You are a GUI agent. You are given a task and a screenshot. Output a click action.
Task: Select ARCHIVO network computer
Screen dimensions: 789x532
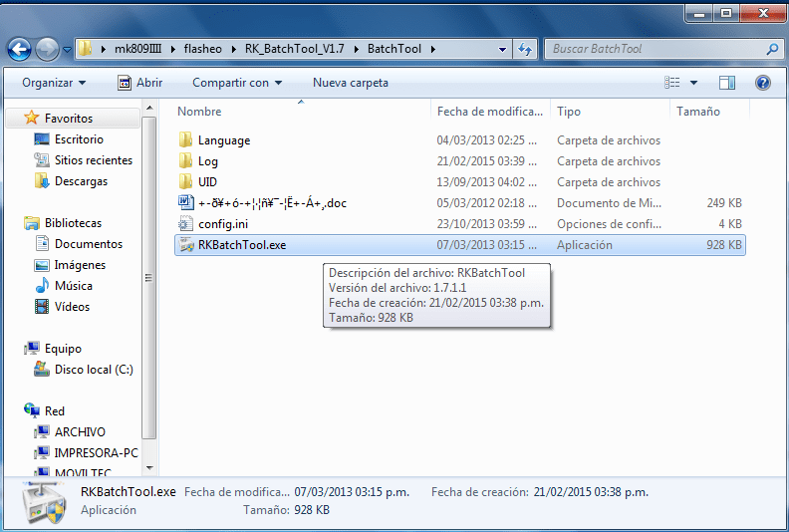click(x=80, y=431)
